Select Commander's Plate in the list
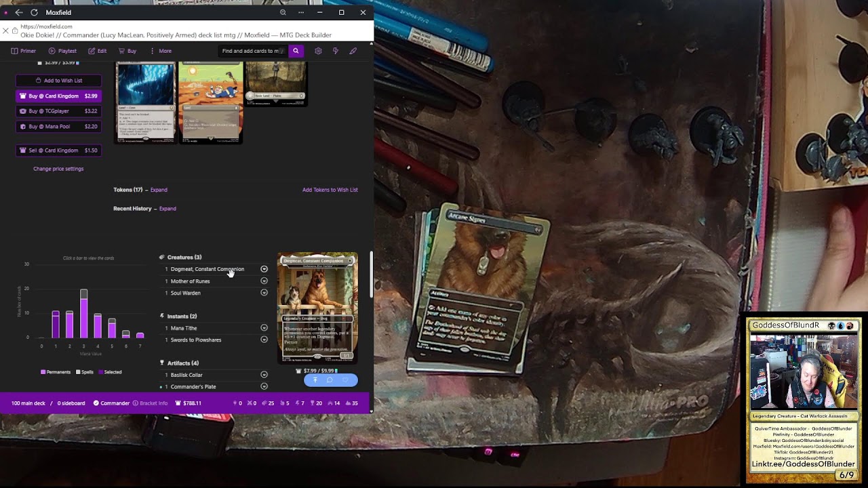This screenshot has height=488, width=868. pos(193,386)
